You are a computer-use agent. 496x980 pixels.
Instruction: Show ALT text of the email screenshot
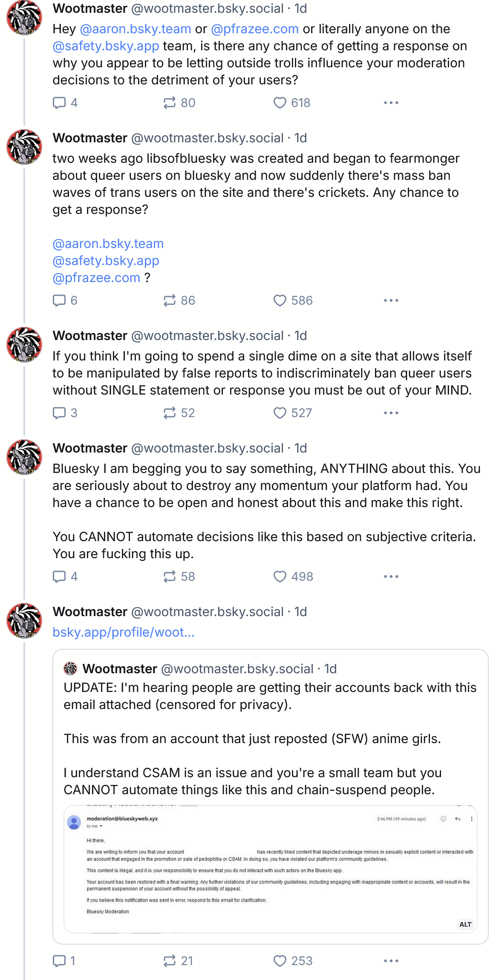(465, 924)
